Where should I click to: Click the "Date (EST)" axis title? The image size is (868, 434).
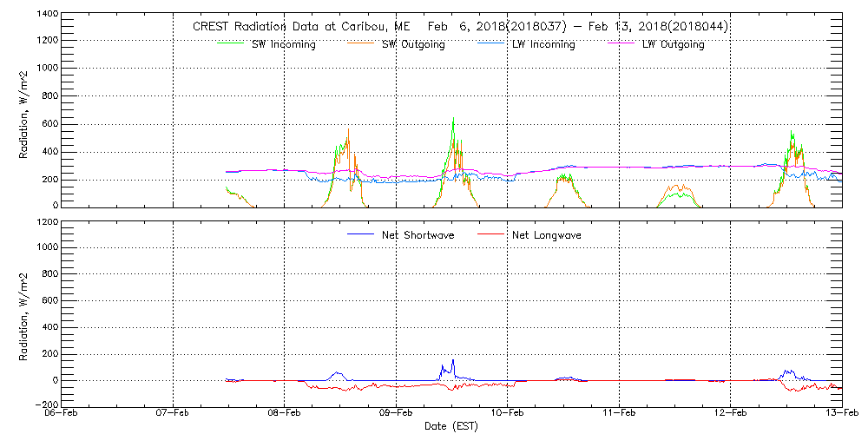[452, 427]
